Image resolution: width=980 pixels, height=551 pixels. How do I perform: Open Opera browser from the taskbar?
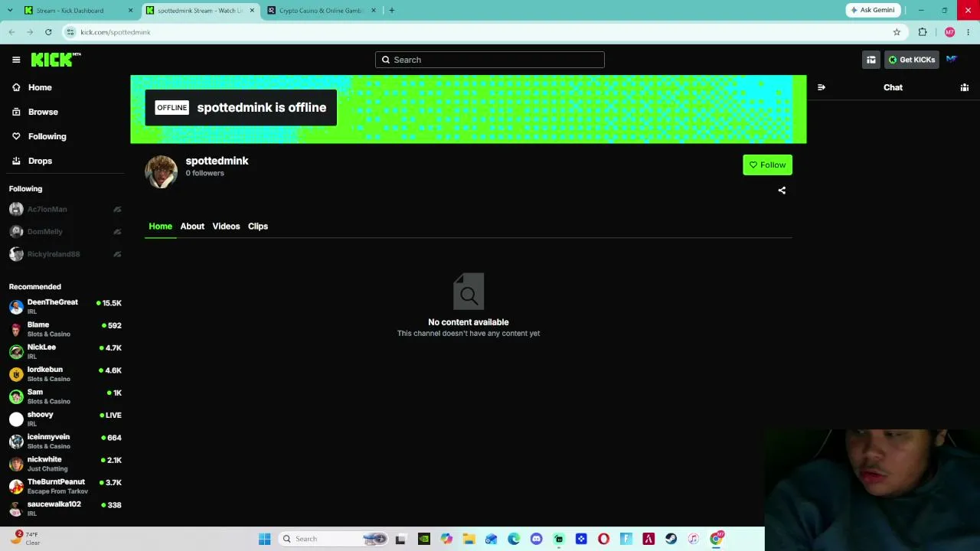[603, 539]
